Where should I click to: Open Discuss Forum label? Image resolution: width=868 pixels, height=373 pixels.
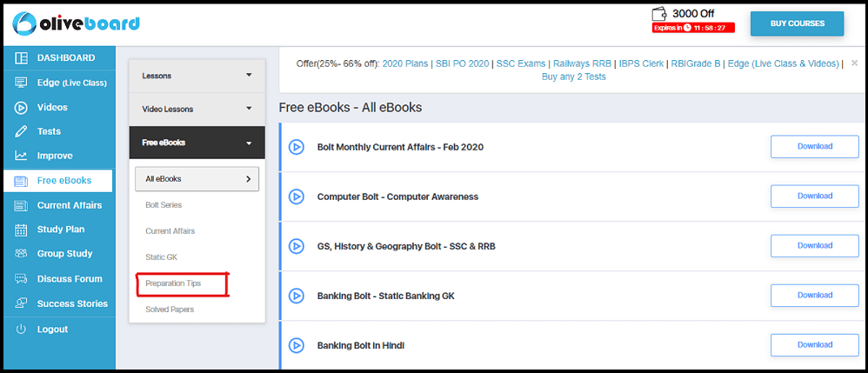click(x=70, y=279)
